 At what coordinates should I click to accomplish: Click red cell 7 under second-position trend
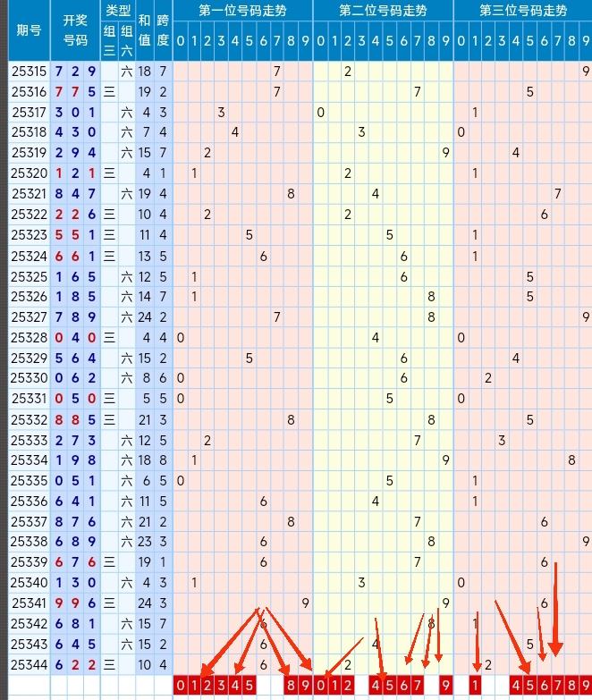pyautogui.click(x=417, y=686)
